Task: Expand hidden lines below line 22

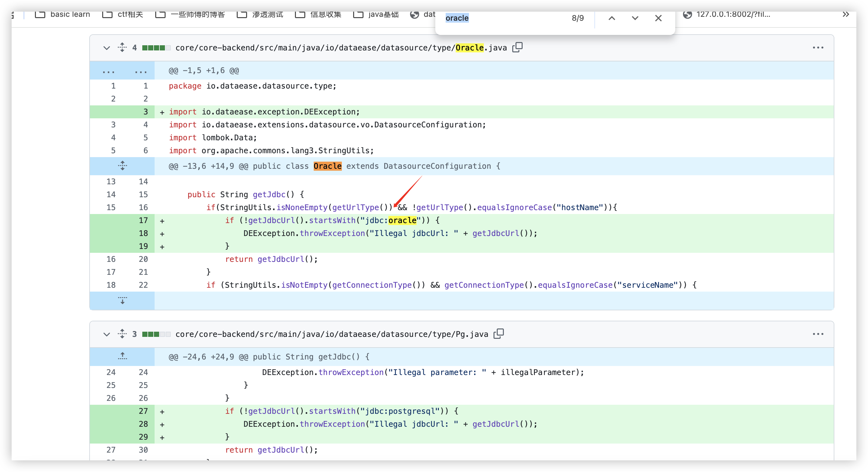Action: [122, 300]
